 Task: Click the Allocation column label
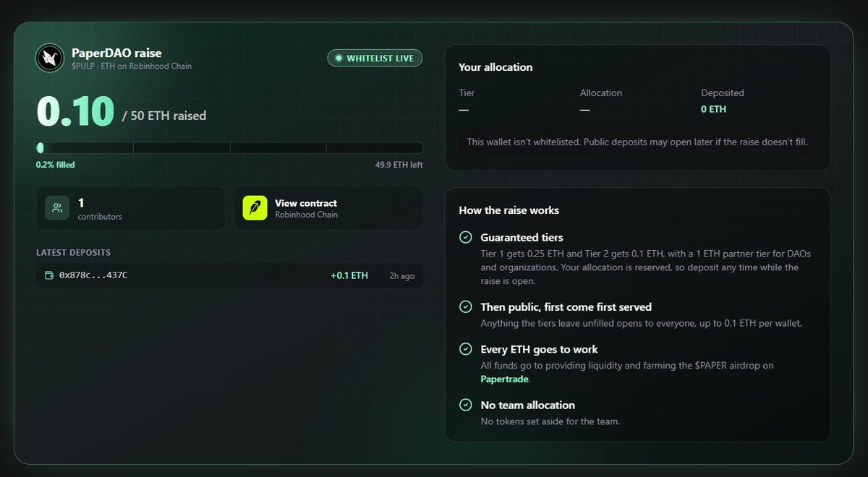(601, 93)
